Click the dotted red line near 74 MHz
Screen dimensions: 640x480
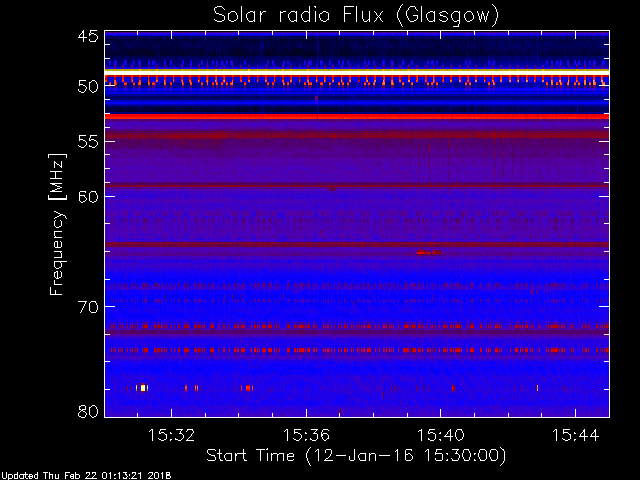click(356, 350)
